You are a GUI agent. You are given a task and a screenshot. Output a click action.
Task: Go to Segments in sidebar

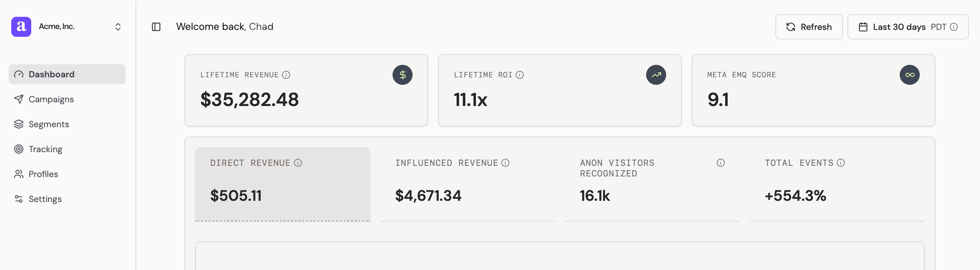[x=49, y=124]
